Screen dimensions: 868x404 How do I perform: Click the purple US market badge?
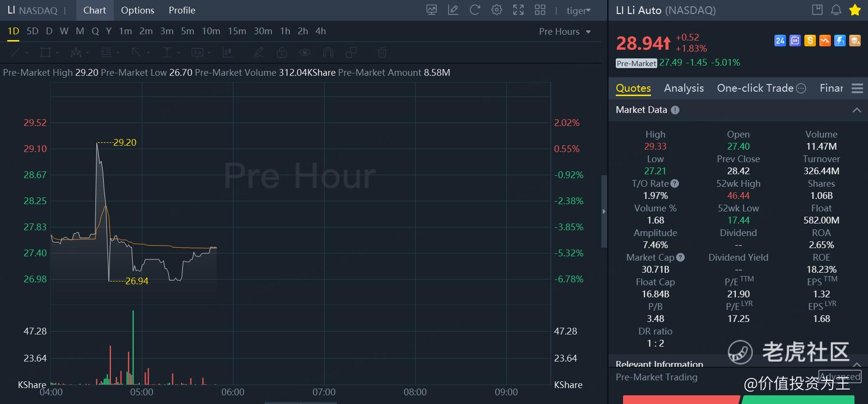click(x=795, y=41)
